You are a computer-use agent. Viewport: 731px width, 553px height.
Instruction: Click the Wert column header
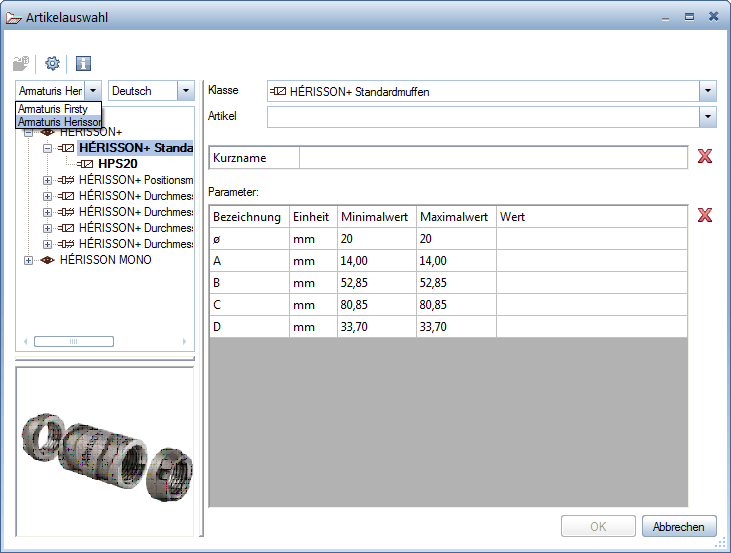tap(592, 217)
